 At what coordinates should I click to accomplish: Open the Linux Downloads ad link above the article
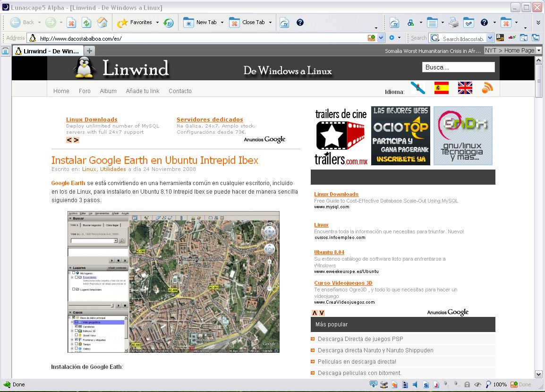click(92, 119)
